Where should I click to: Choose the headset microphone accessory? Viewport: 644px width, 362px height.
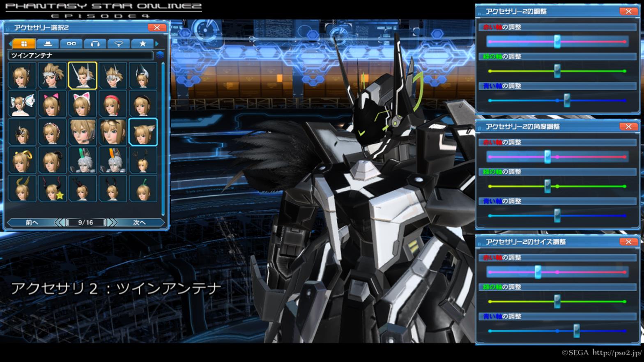tap(83, 132)
